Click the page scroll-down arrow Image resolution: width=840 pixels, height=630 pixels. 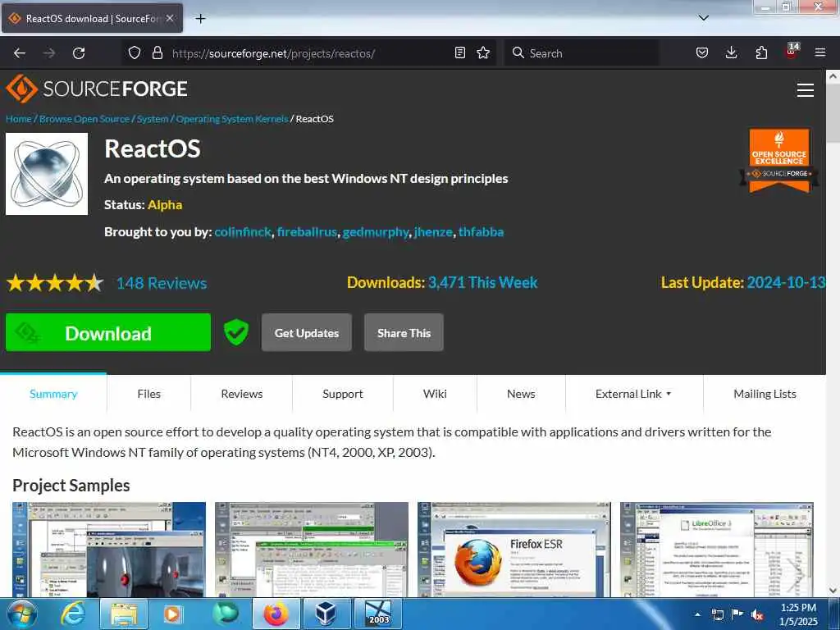click(x=833, y=591)
